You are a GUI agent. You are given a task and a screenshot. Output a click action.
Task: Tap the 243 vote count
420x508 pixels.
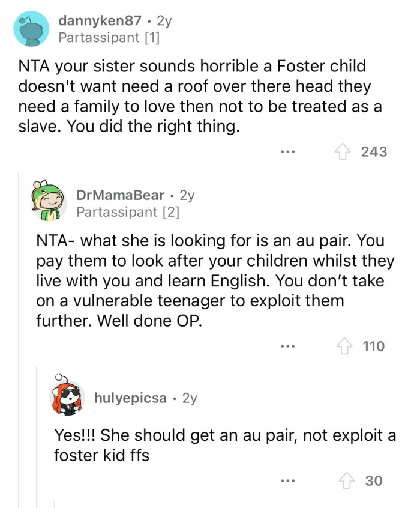(374, 151)
